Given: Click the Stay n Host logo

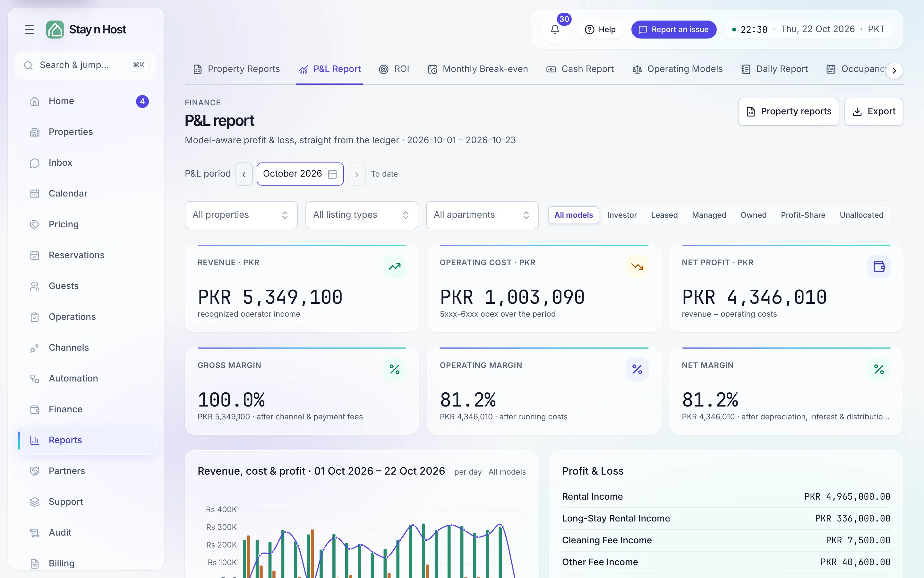Looking at the screenshot, I should (x=86, y=30).
